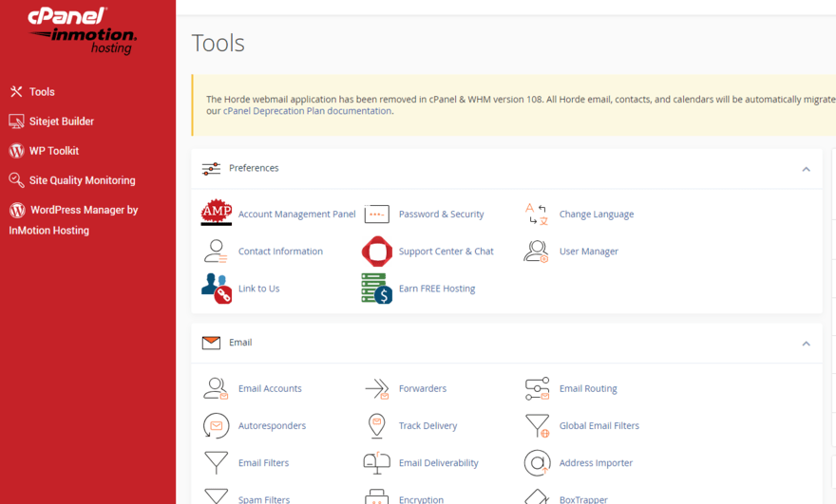Open Global Email Filters link
The image size is (836, 504).
pos(599,425)
